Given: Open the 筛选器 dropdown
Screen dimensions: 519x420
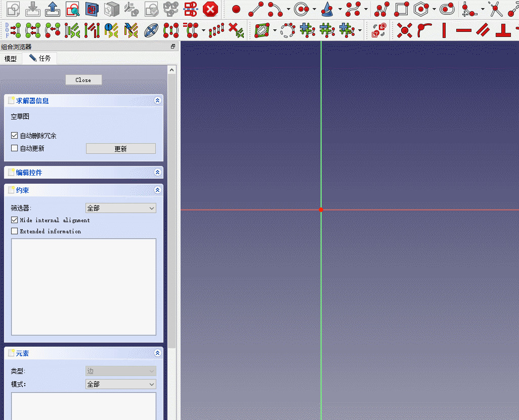Looking at the screenshot, I should pyautogui.click(x=120, y=208).
